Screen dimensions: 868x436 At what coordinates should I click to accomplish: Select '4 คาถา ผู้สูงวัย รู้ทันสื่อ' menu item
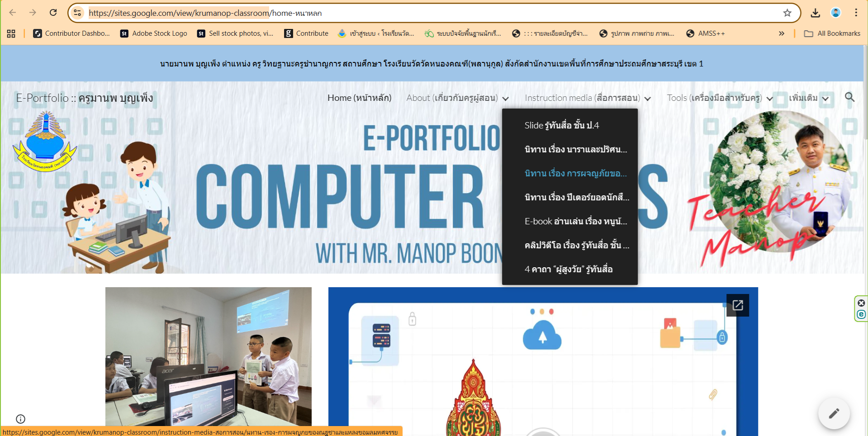click(569, 269)
